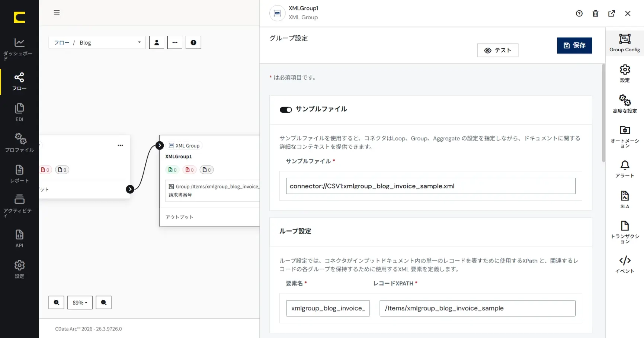Click the gray file count on the left connector
The image size is (644, 338).
(x=62, y=170)
